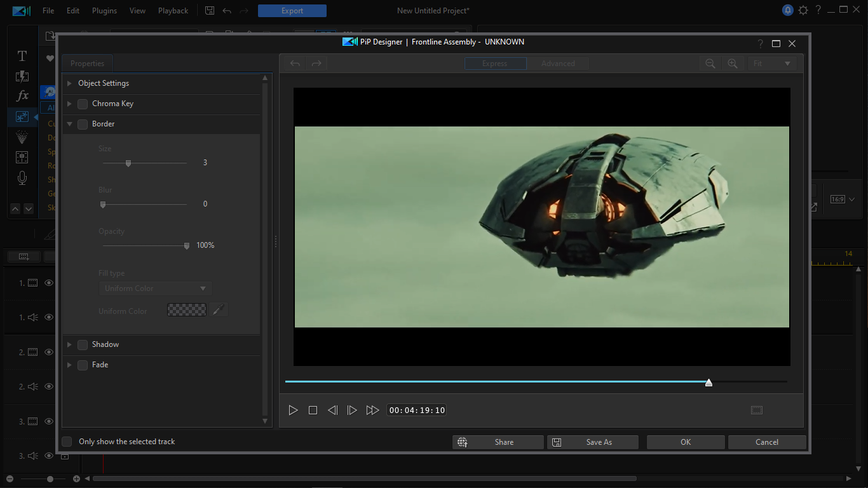This screenshot has height=488, width=868.
Task: Click the fast forward icon
Action: pos(373,410)
